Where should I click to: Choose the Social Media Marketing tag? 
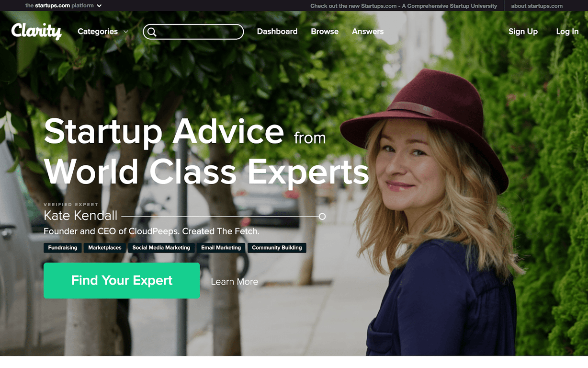click(161, 248)
